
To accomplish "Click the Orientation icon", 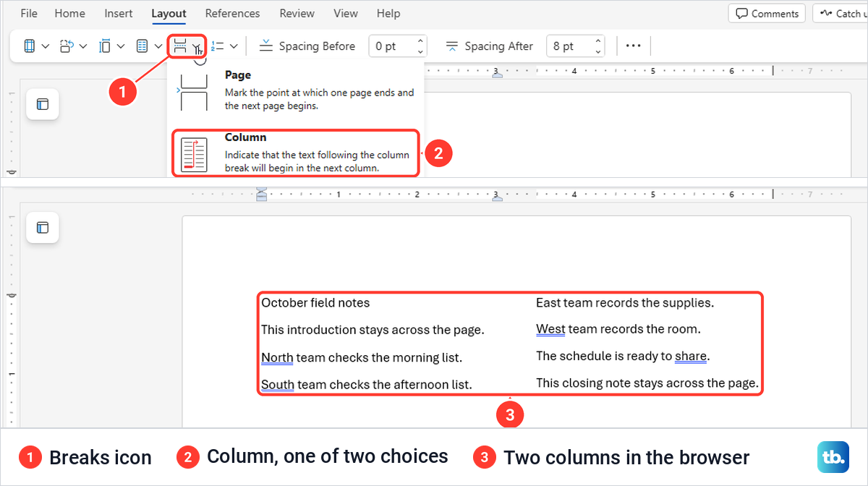I will [67, 46].
